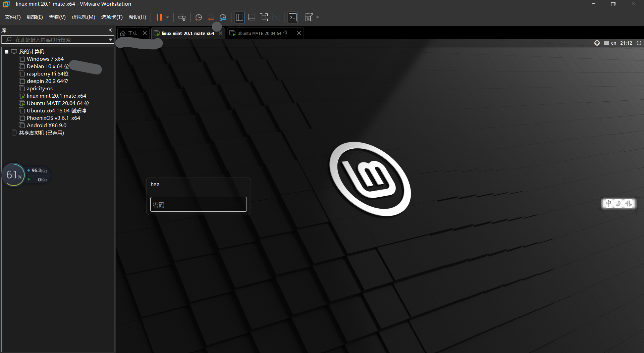Open the 查看(V) menu
This screenshot has width=644, height=353.
coord(57,17)
